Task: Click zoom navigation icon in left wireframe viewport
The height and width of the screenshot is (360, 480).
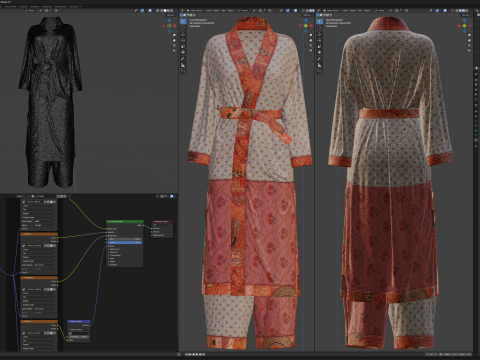Action: click(174, 35)
